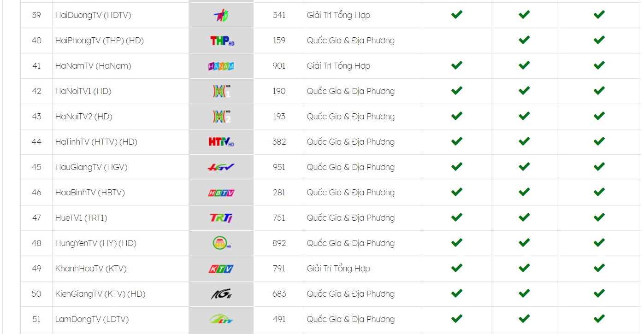Viewport: 644px width, 334px height.
Task: Click the HaNoiTV1 HD logo
Action: [221, 91]
